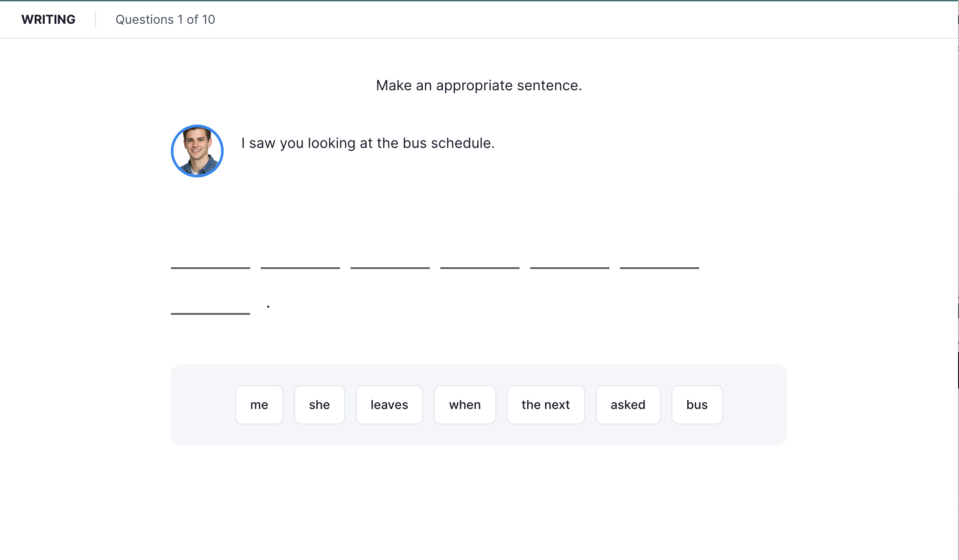Viewport: 959px width, 560px height.
Task: Click the third blank in the answer row
Action: pyautogui.click(x=390, y=268)
